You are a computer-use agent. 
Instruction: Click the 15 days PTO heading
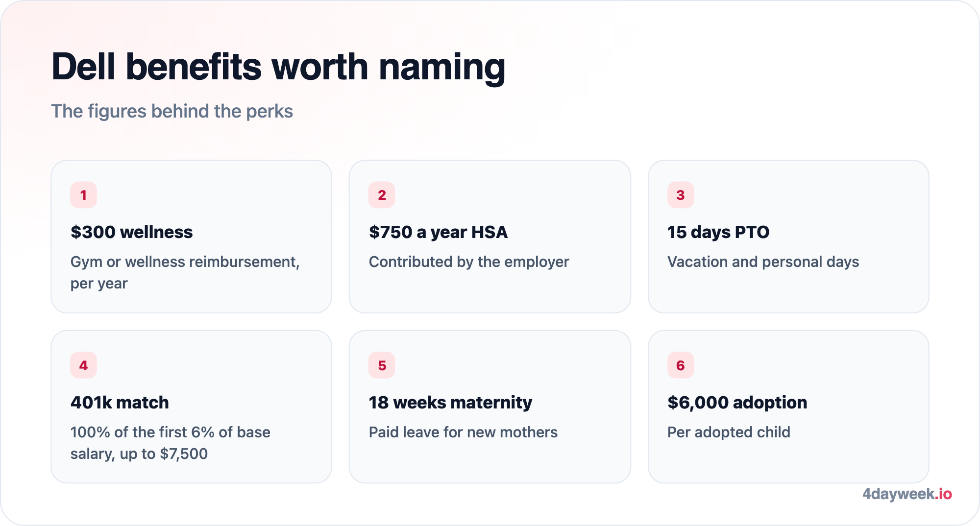click(718, 232)
